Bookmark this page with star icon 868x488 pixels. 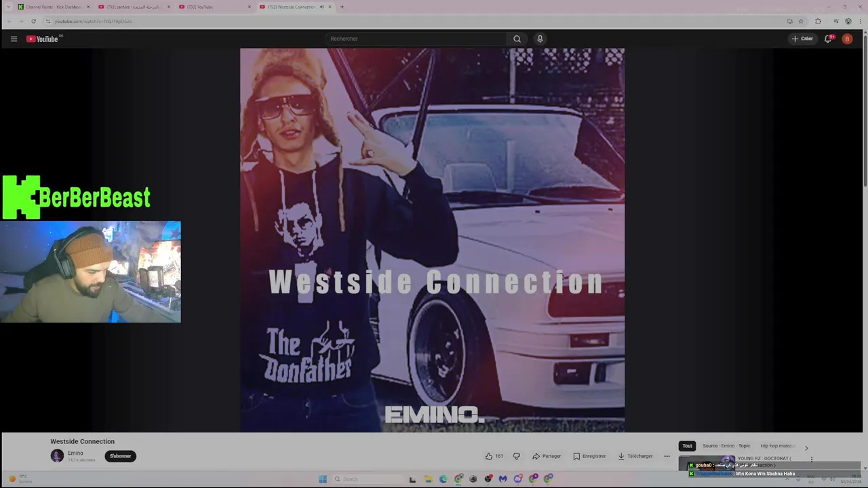(801, 21)
